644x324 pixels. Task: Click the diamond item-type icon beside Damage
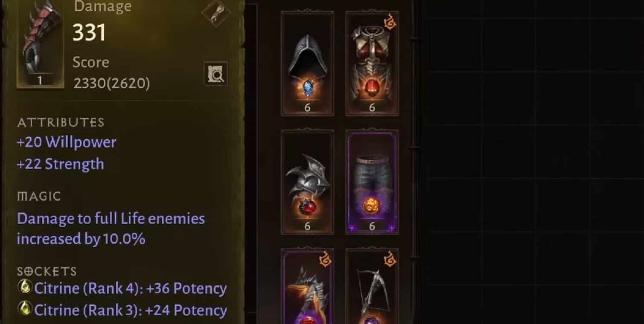pos(216,14)
